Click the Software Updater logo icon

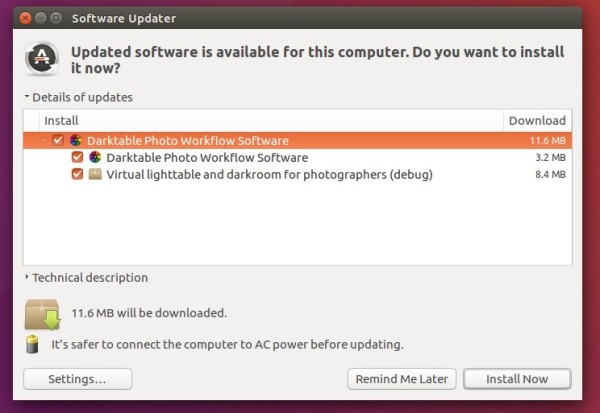click(x=42, y=58)
